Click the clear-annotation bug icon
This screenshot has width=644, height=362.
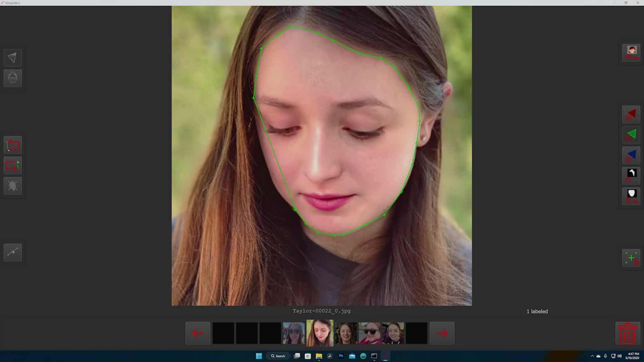[x=12, y=186]
